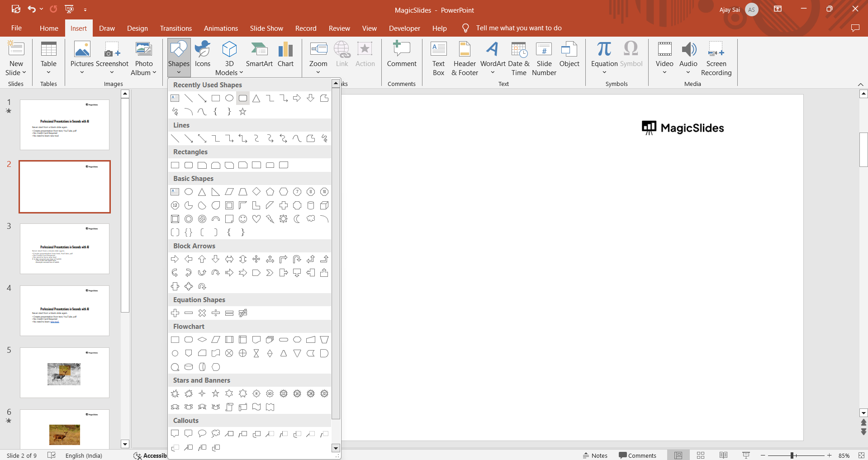
Task: Open the Design tab
Action: coord(137,28)
